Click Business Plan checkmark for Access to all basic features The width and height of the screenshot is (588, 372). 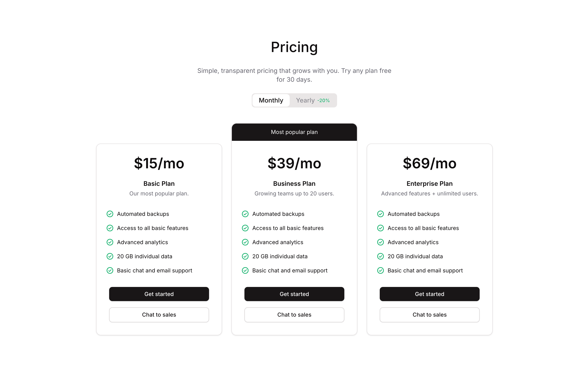tap(245, 228)
